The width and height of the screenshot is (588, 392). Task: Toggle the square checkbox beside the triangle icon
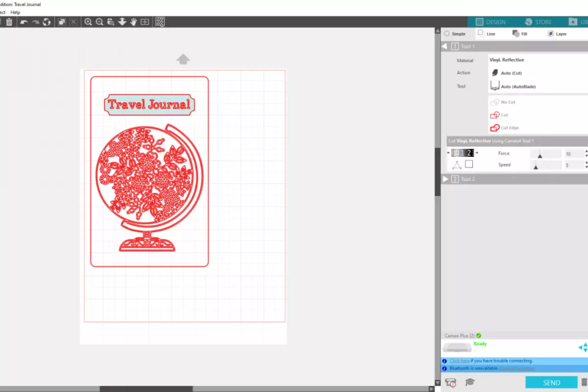469,164
